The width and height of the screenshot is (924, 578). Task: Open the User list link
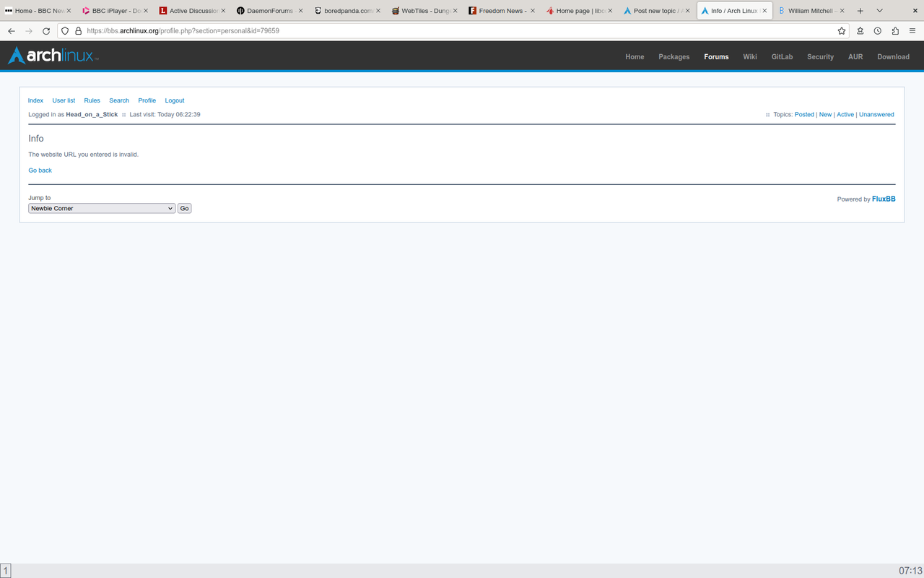pyautogui.click(x=64, y=100)
